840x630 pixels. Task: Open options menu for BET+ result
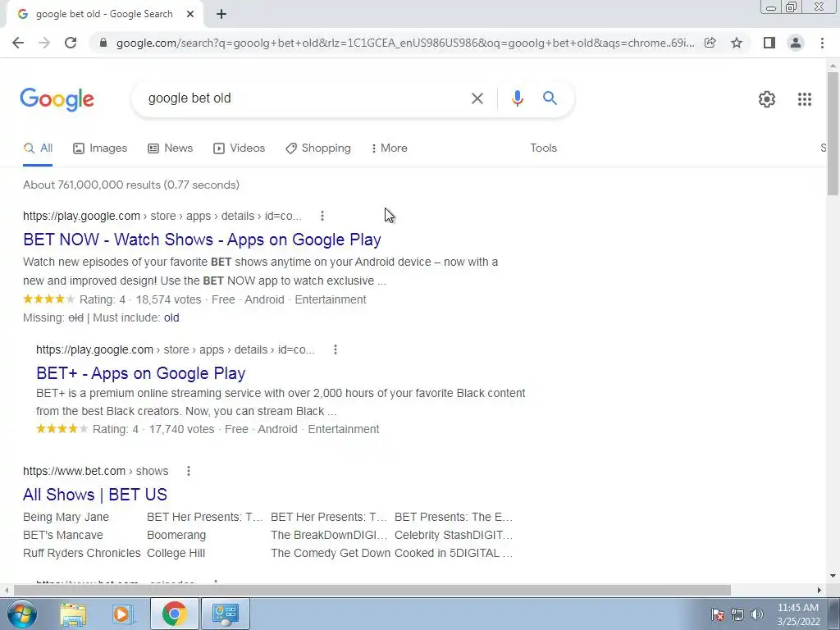[336, 349]
